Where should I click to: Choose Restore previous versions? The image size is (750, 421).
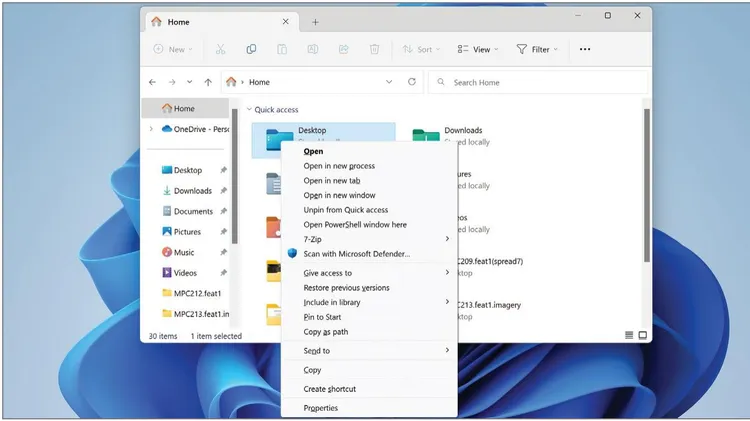click(x=370, y=288)
